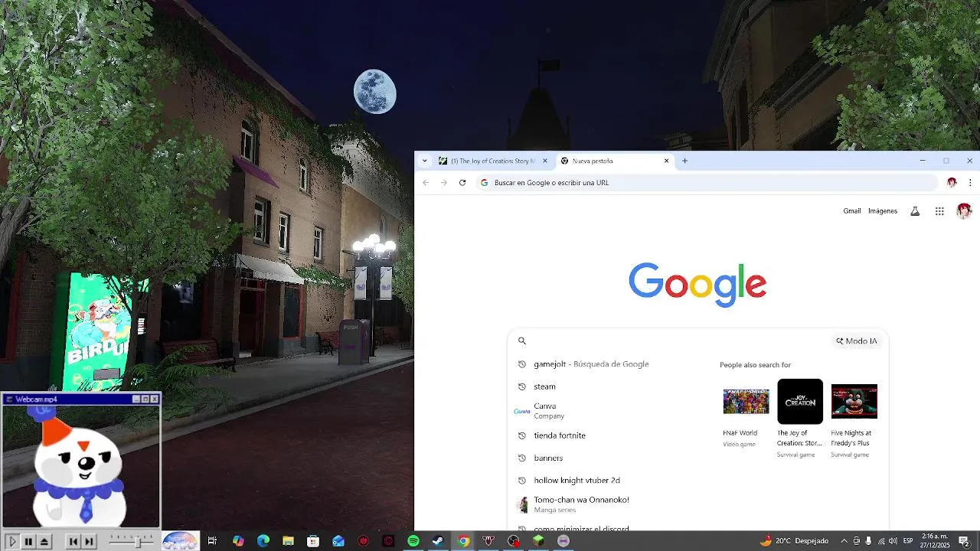
Task: Launch Copilot from the taskbar
Action: 238,541
